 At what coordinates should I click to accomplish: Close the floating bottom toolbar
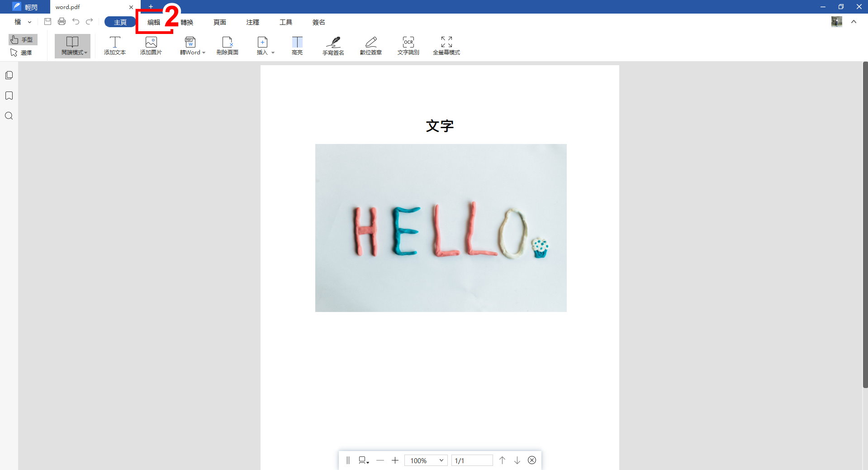click(532, 460)
